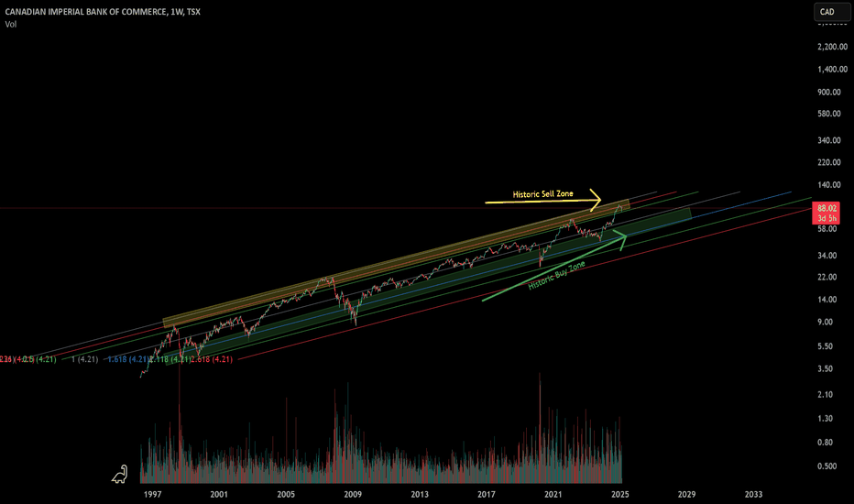Click the 2.618 (4.21) red fib label

tap(212, 359)
